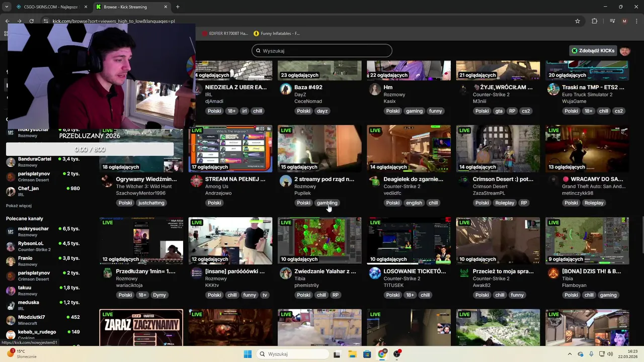Open Windows Start menu

pos(248,354)
